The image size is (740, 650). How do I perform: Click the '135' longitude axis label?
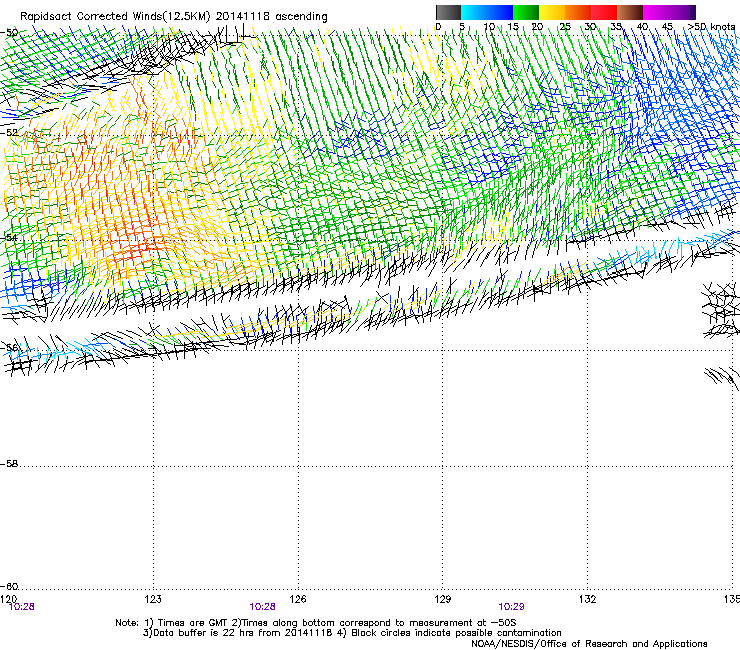(x=732, y=599)
